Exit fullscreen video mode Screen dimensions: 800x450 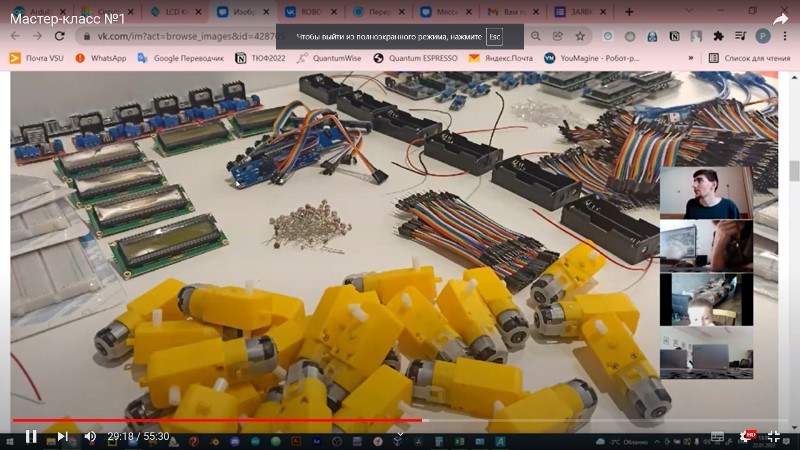pyautogui.click(x=773, y=436)
